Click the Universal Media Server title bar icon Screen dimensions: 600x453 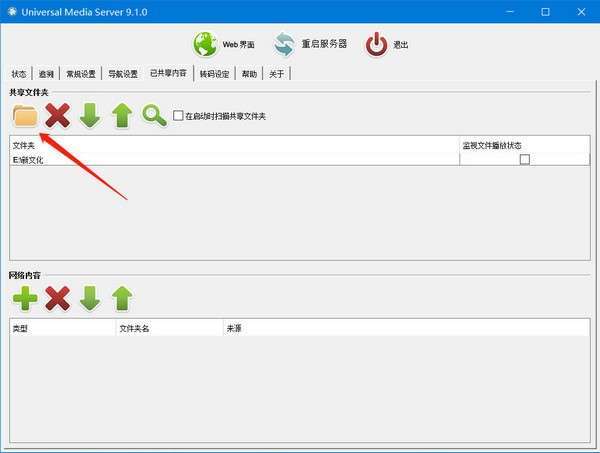tap(12, 12)
